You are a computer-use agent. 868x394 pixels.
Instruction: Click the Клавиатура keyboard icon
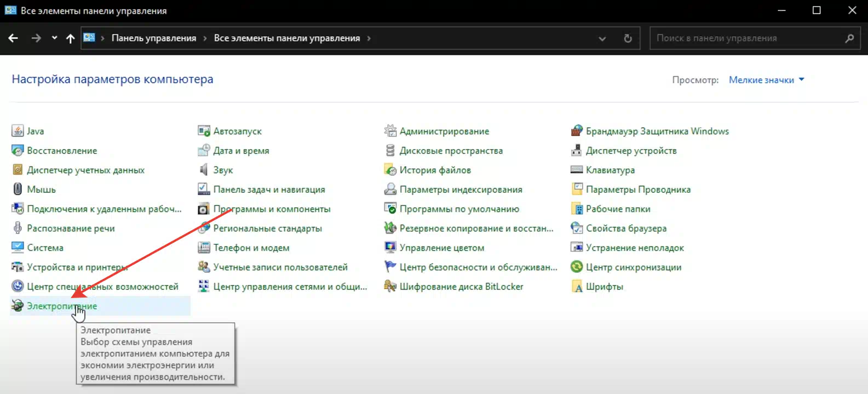tap(576, 170)
